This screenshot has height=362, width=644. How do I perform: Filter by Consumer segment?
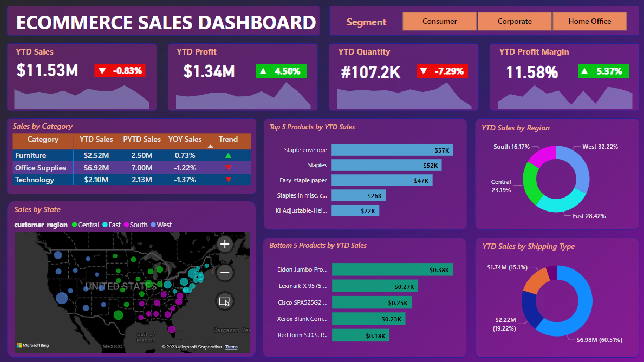point(439,22)
